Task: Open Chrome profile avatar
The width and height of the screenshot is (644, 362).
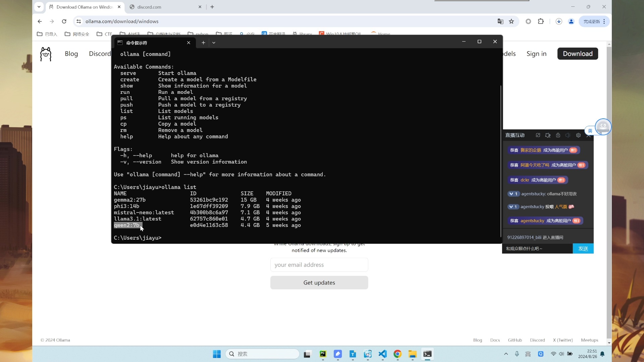Action: (x=571, y=21)
